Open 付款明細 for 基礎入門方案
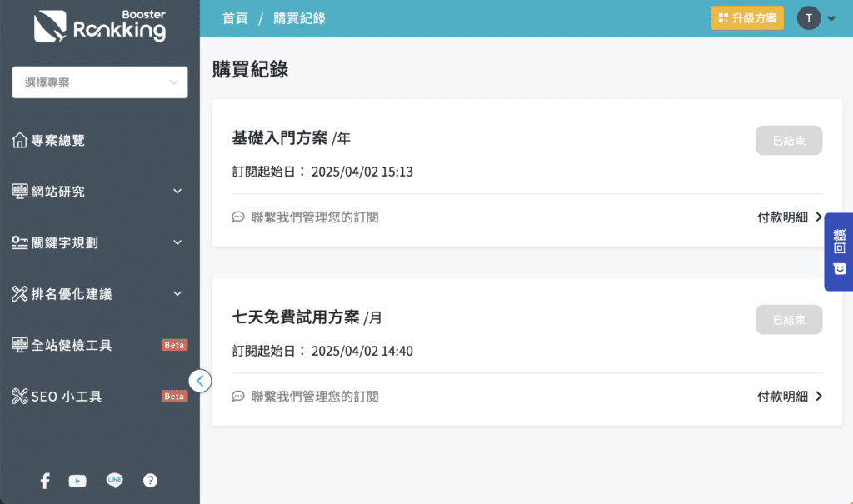The image size is (853, 504). (789, 217)
